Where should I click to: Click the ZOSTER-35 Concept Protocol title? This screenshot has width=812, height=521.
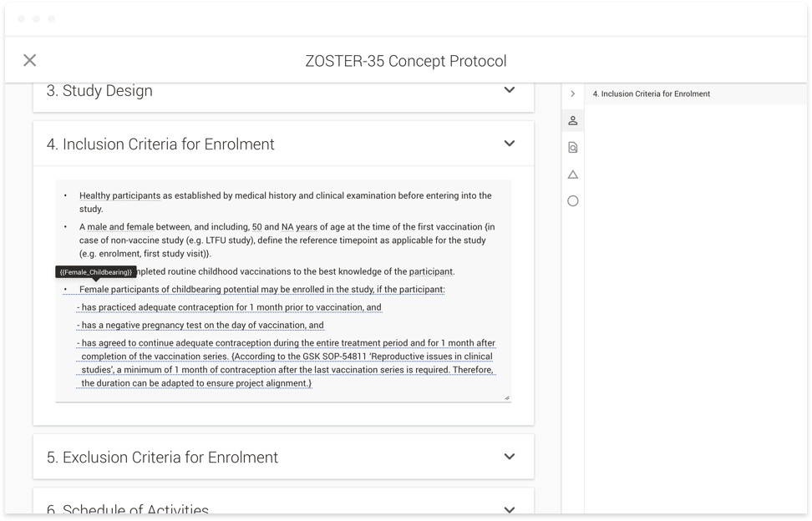(x=405, y=61)
